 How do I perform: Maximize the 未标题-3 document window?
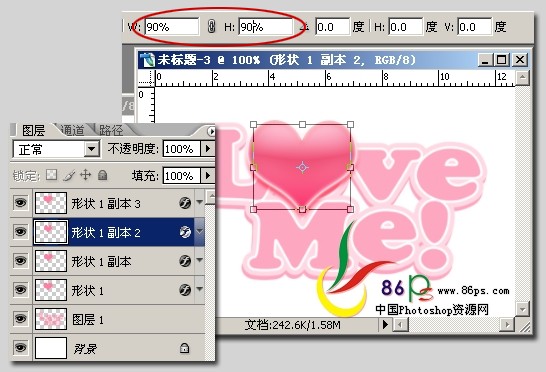(x=501, y=60)
